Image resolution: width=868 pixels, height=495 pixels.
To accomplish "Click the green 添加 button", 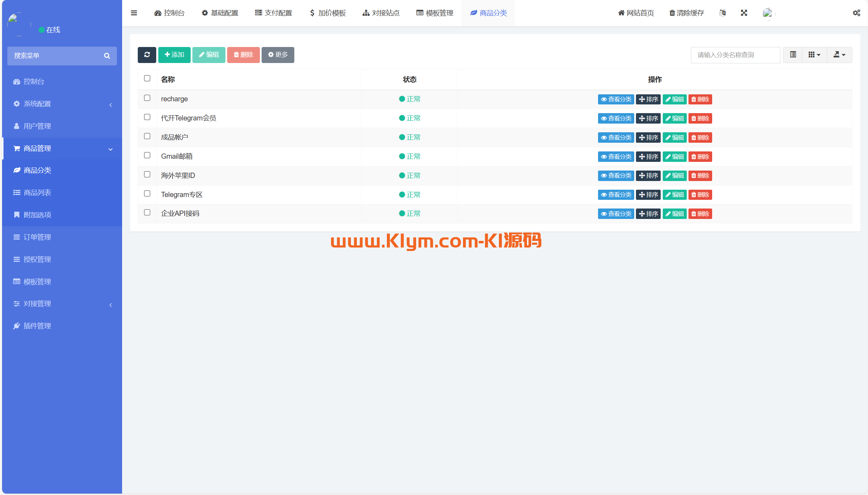I will (x=174, y=55).
